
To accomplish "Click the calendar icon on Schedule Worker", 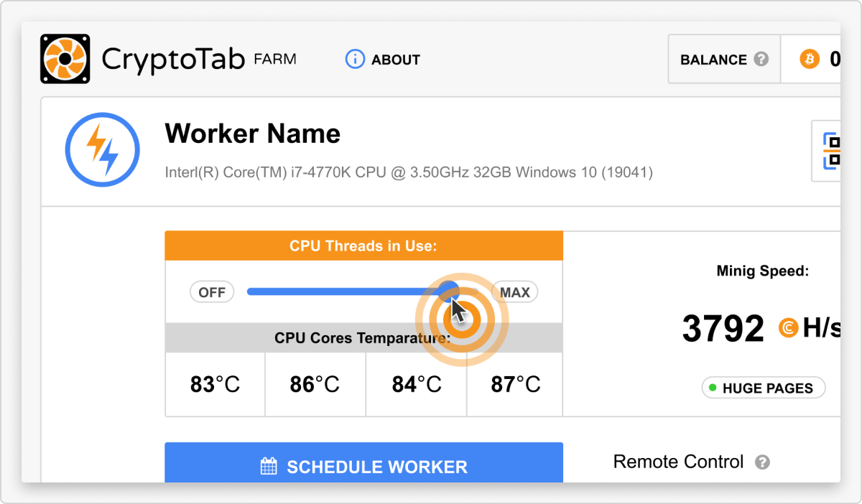I will coord(268,467).
